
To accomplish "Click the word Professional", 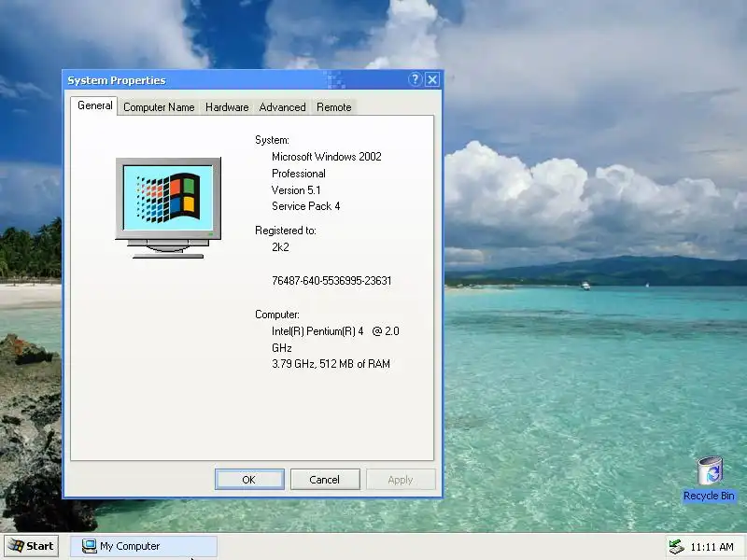I will 299,174.
